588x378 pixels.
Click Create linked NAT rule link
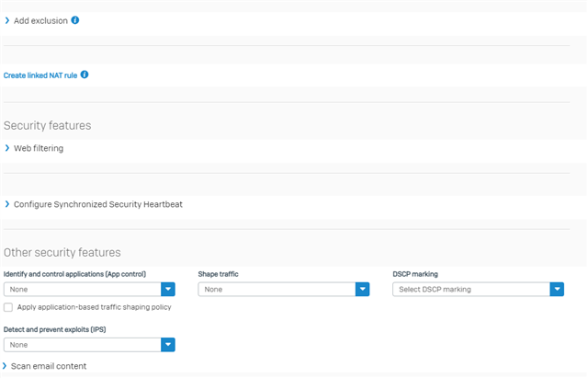40,75
